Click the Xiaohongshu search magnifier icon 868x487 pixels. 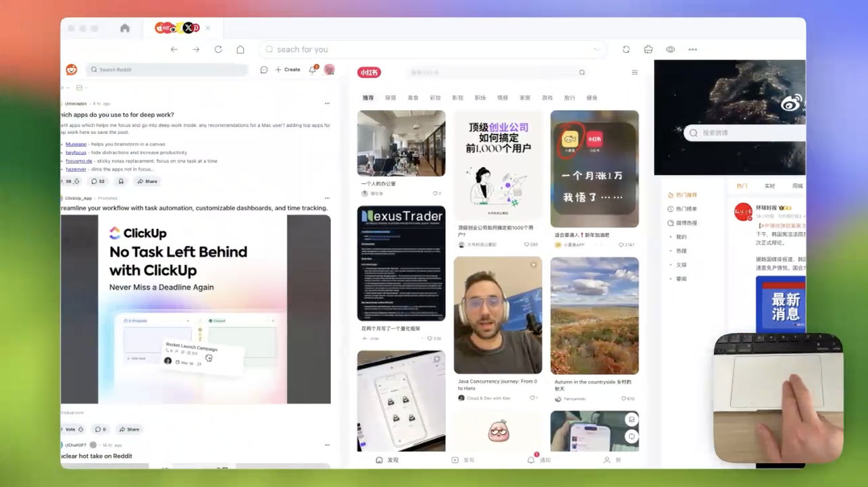(582, 72)
